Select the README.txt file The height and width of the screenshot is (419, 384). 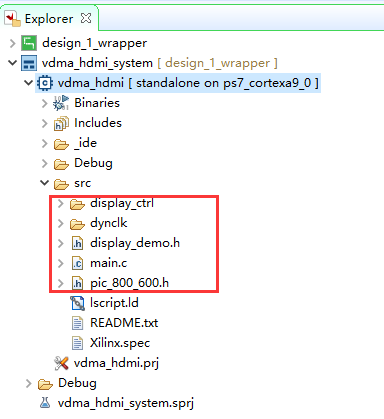[x=124, y=323]
